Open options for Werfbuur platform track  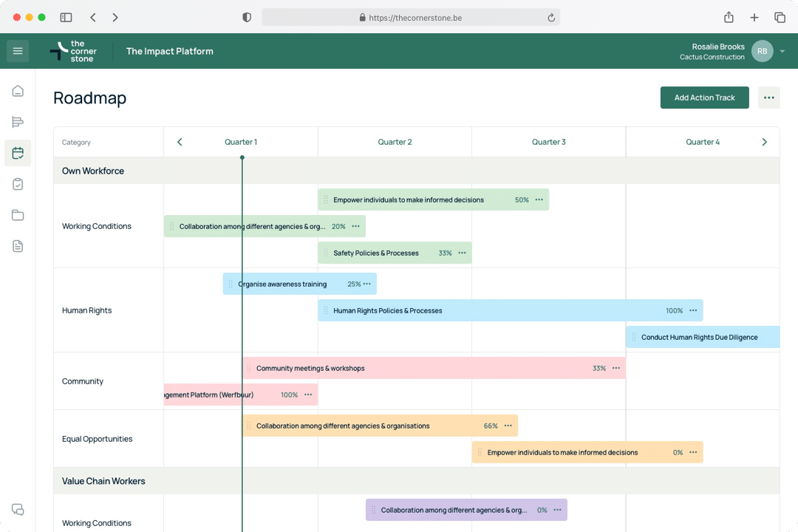308,395
